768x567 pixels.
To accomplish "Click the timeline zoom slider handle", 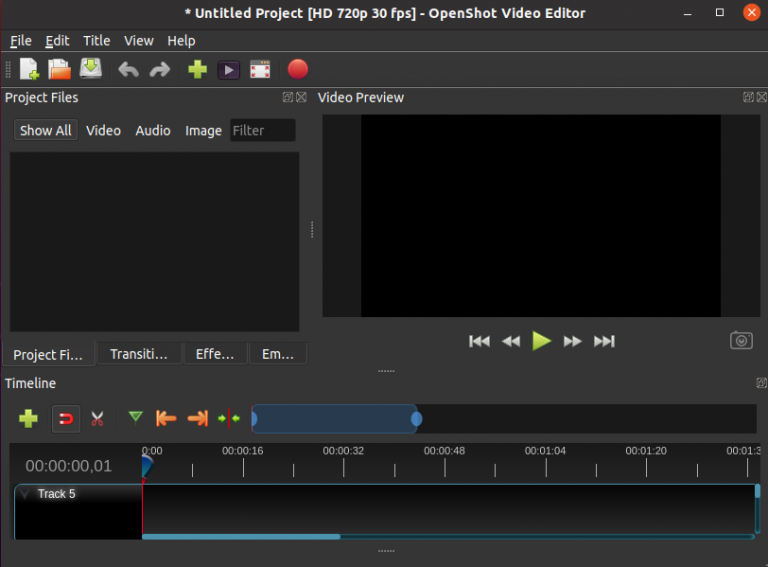I will [417, 419].
